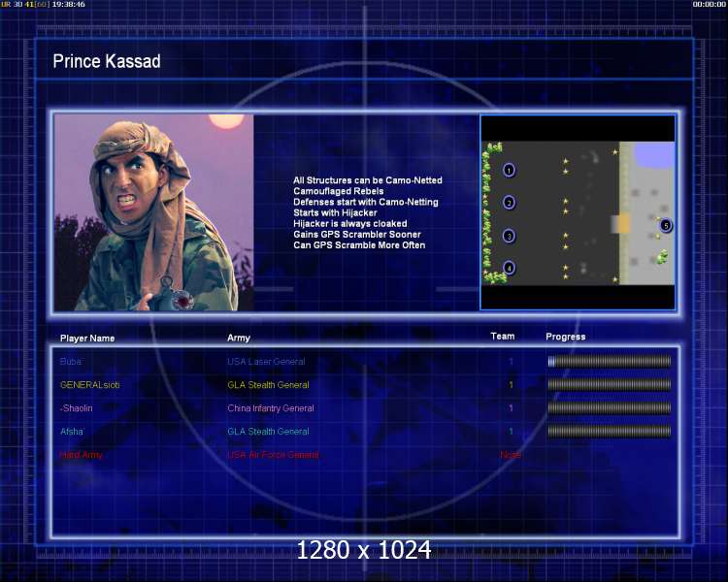Screen dimensions: 728x582
Task: Pick start position marker 4 on map
Action: pyautogui.click(x=510, y=269)
